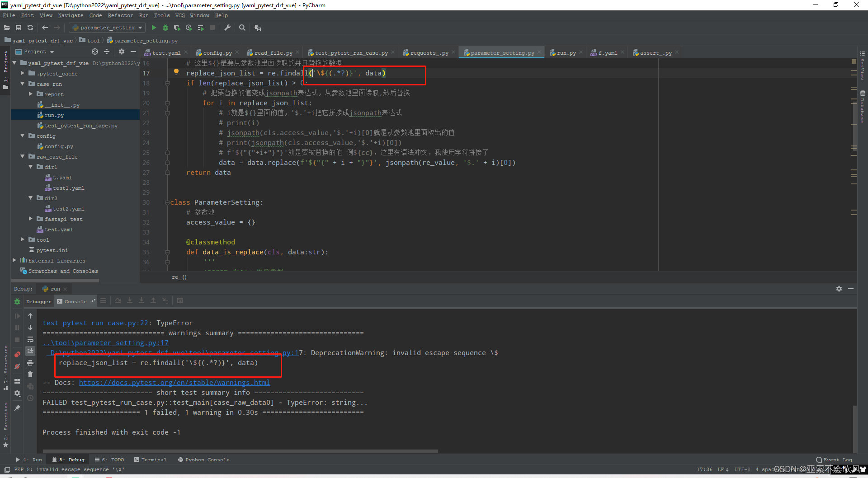Open the Python Console tool window
Screen dimensions: 868x478
204,459
